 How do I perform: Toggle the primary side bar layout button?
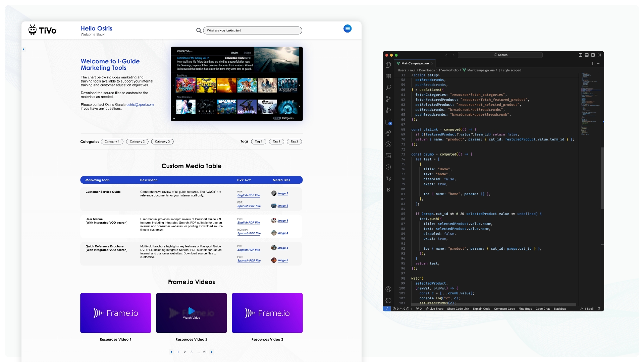click(581, 55)
